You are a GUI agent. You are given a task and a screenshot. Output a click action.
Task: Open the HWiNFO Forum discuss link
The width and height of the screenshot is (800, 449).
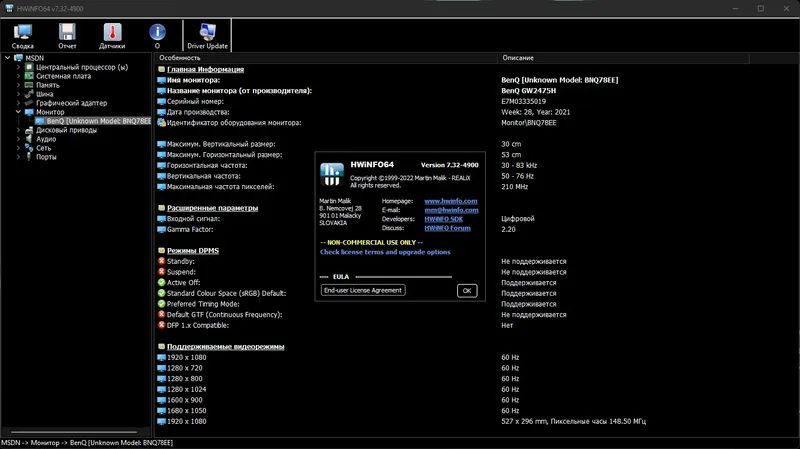tap(447, 228)
